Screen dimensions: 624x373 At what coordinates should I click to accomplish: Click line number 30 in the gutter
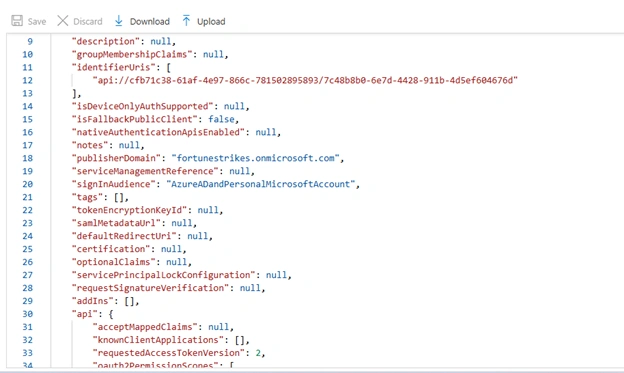click(27, 314)
